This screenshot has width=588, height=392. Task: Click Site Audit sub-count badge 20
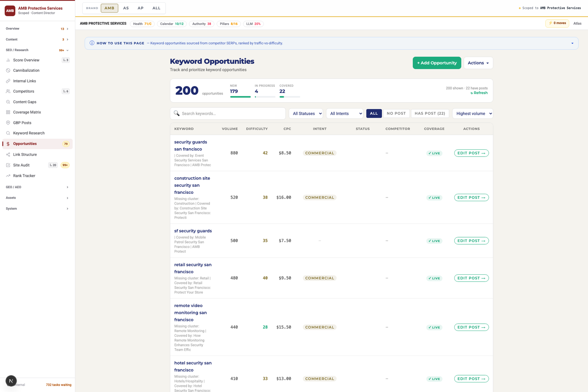[53, 165]
